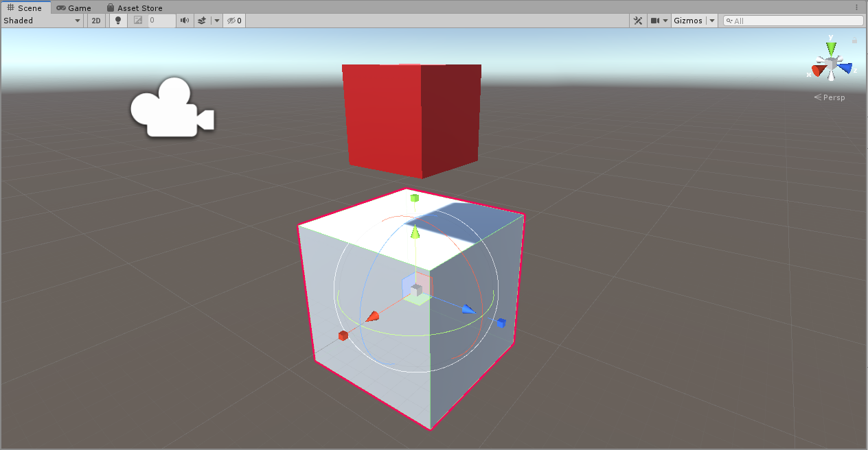
Task: Open the scene view three-dot options menu
Action: click(x=856, y=8)
